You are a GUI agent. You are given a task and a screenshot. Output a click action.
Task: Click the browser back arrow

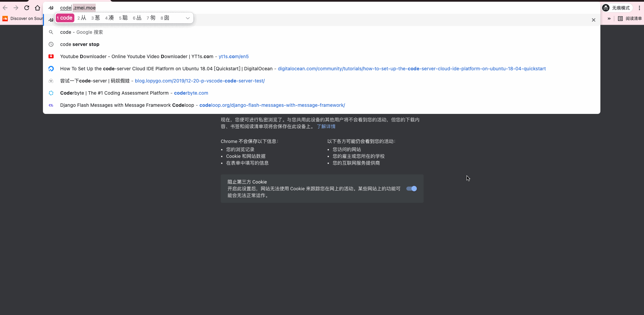(x=5, y=8)
